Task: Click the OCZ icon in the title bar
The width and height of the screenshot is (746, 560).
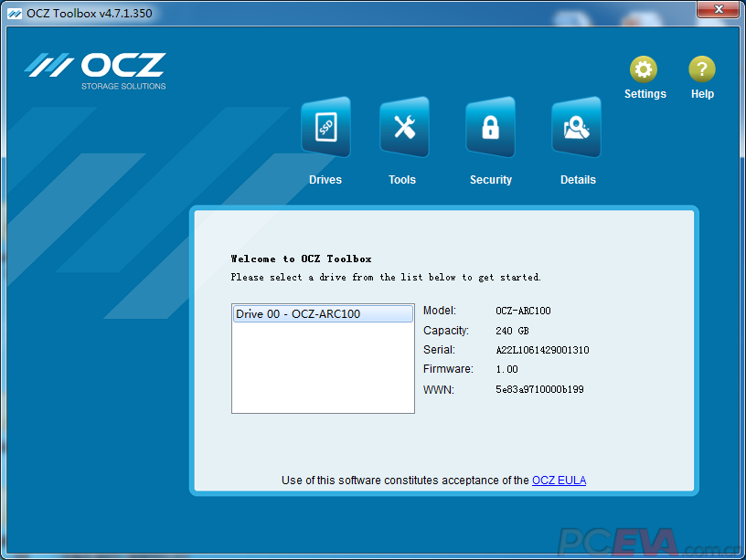Action: click(x=13, y=13)
